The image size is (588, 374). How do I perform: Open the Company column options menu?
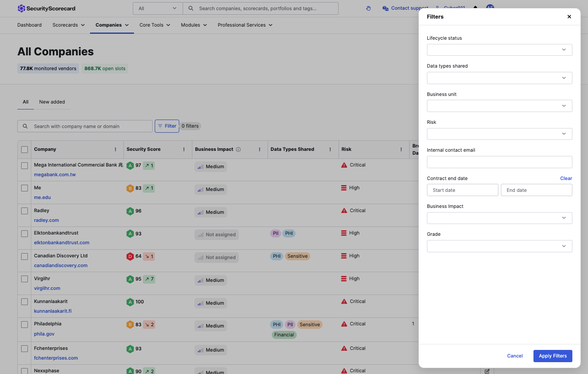(x=115, y=150)
